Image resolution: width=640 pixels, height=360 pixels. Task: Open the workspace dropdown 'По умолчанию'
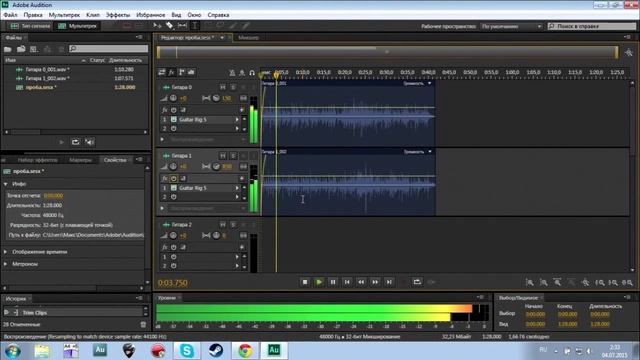click(x=511, y=26)
